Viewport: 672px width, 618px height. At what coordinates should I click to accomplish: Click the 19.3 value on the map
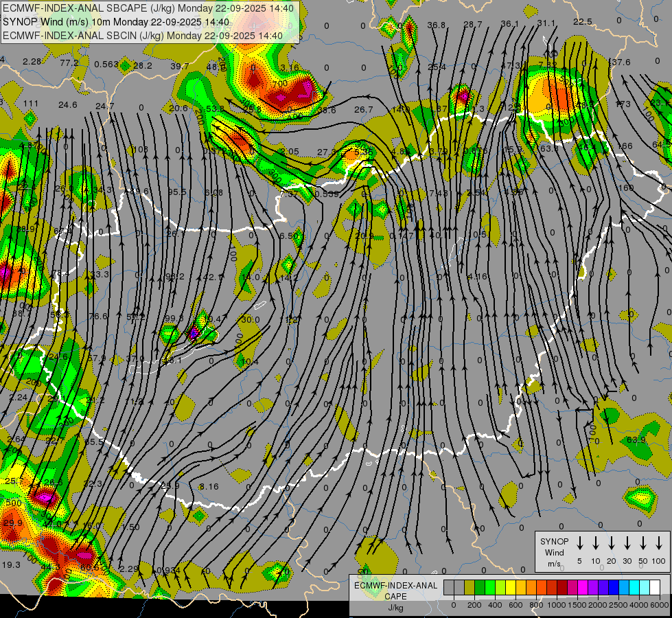point(11,565)
